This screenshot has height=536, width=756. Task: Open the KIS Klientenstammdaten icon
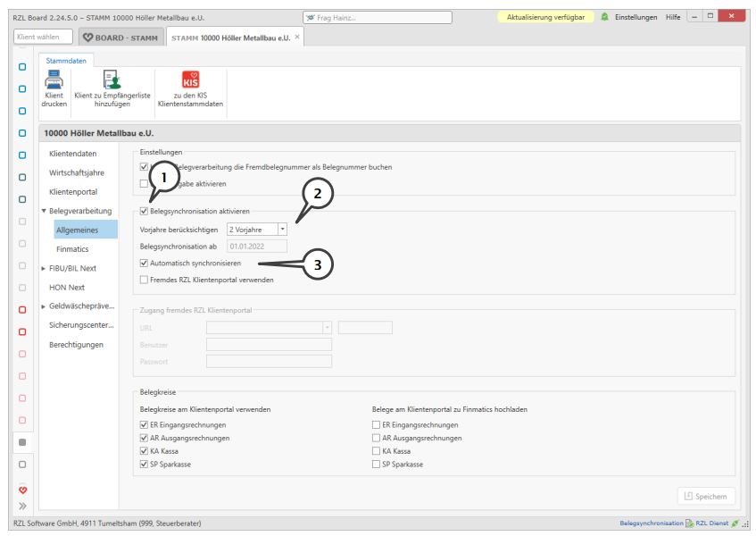click(x=190, y=80)
